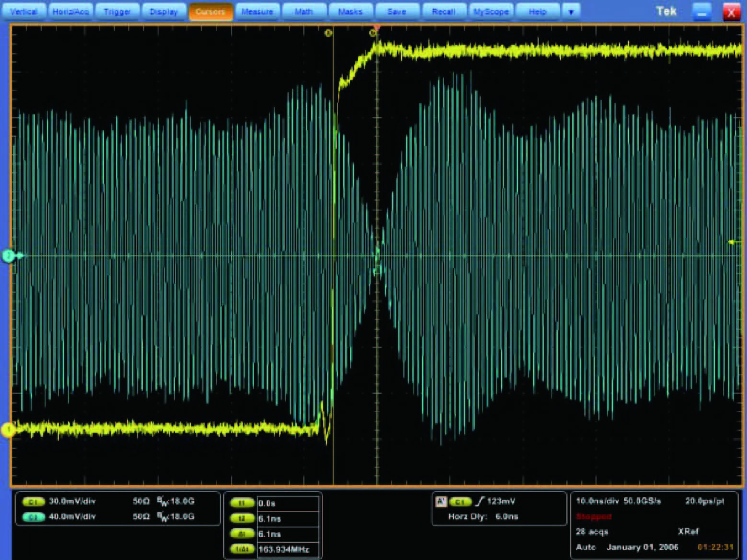Click the C1 channel badge in vertical readout

(x=33, y=502)
